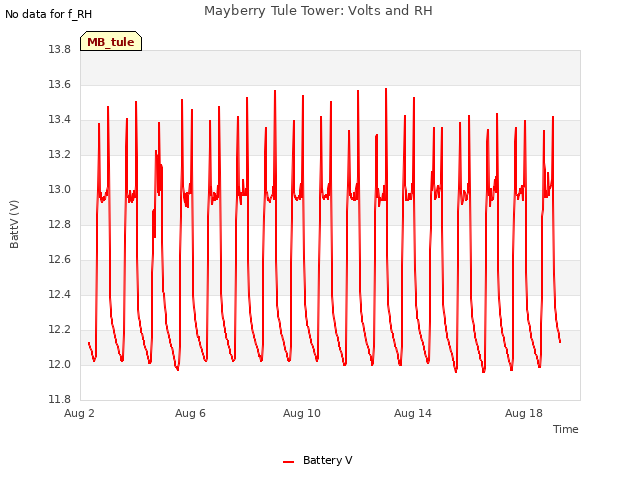Click the 12.4 y-axis tick label
This screenshot has width=640, height=480.
pyautogui.click(x=59, y=294)
